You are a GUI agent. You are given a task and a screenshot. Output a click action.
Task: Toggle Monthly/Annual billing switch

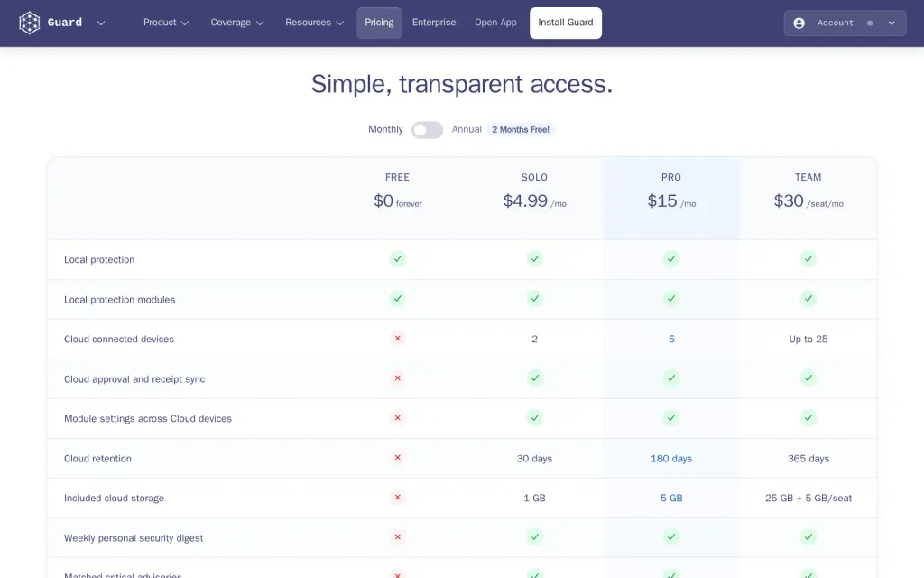pyautogui.click(x=427, y=130)
